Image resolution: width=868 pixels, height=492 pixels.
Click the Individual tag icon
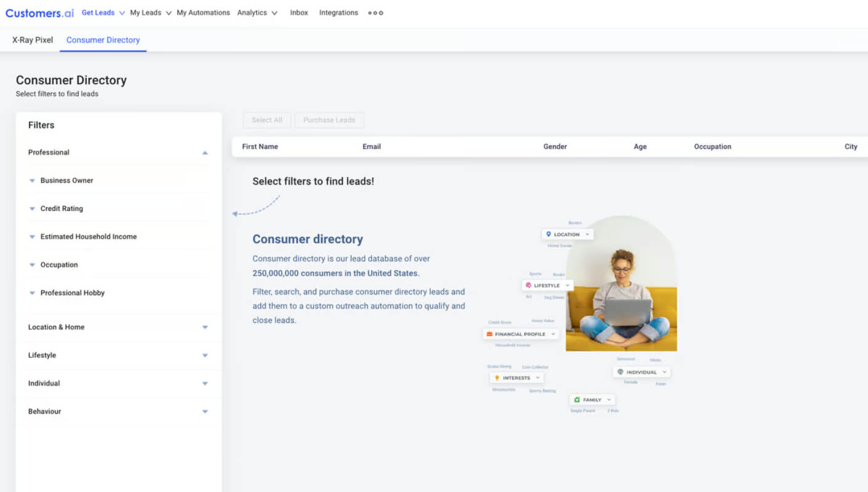(621, 372)
